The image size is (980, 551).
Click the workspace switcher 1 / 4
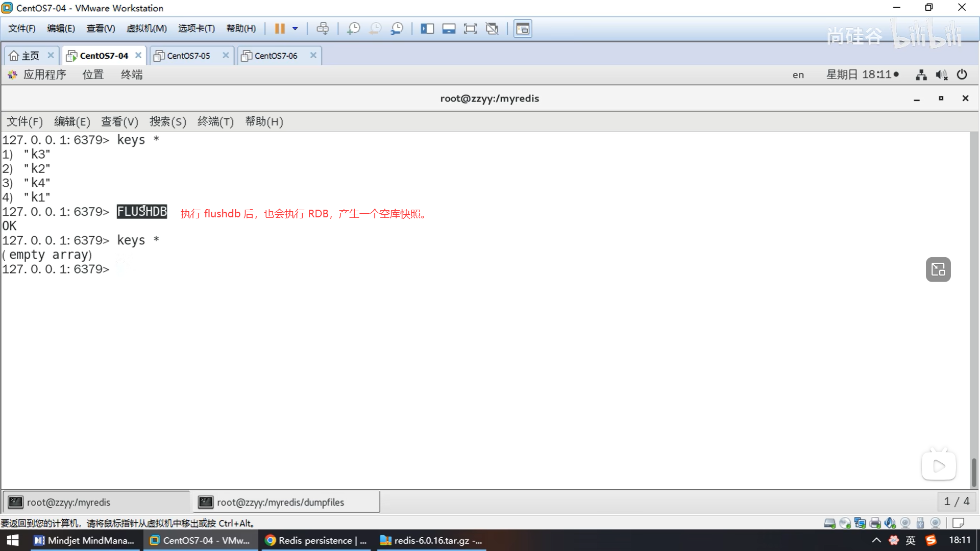(x=957, y=502)
